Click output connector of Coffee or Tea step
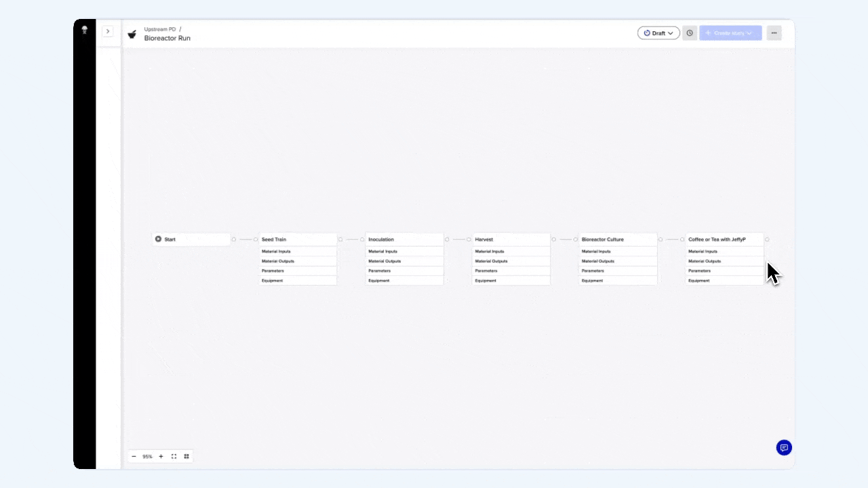Image resolution: width=868 pixels, height=488 pixels. click(x=767, y=239)
